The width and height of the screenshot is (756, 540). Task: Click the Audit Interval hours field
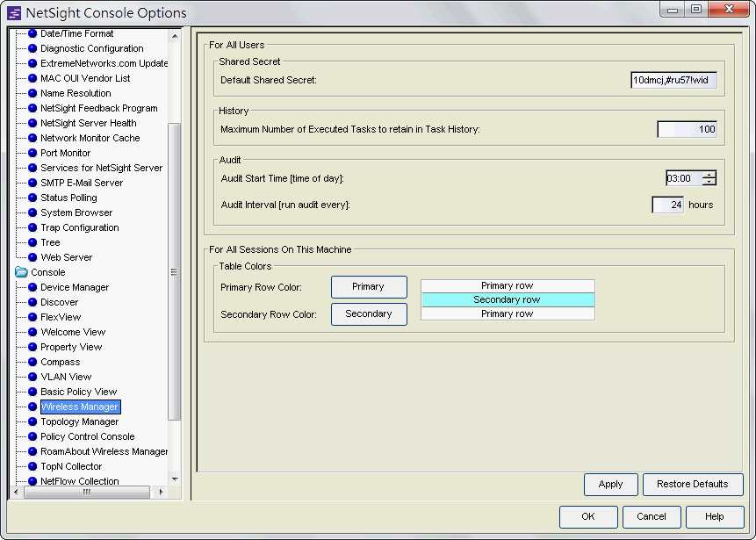668,205
